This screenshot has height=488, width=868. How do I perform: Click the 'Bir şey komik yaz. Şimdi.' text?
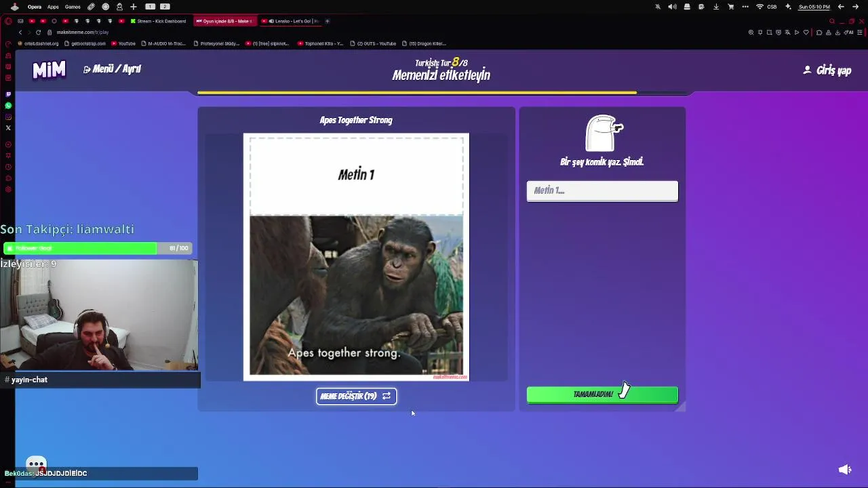(601, 162)
